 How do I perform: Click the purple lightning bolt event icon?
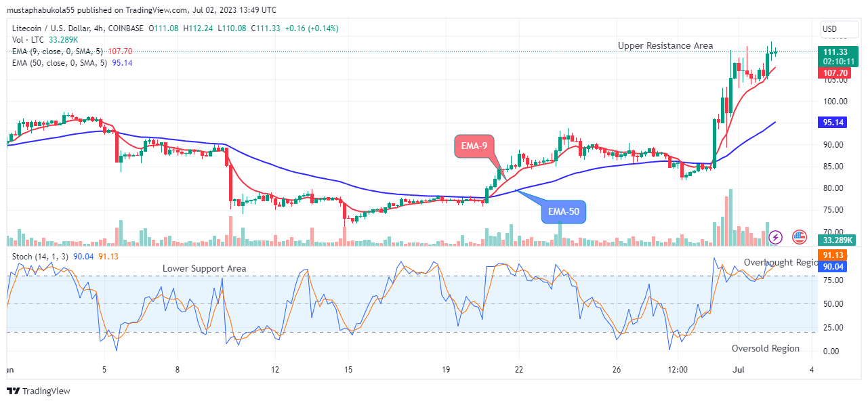[777, 237]
